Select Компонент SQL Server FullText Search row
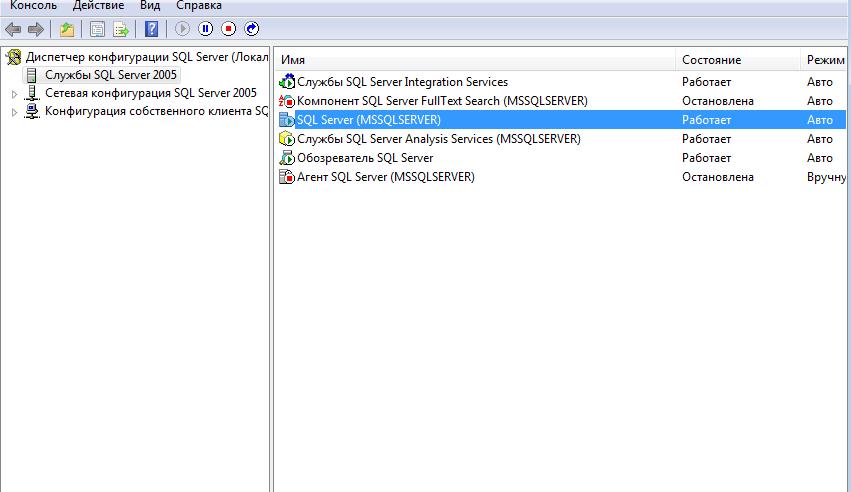 pos(561,101)
